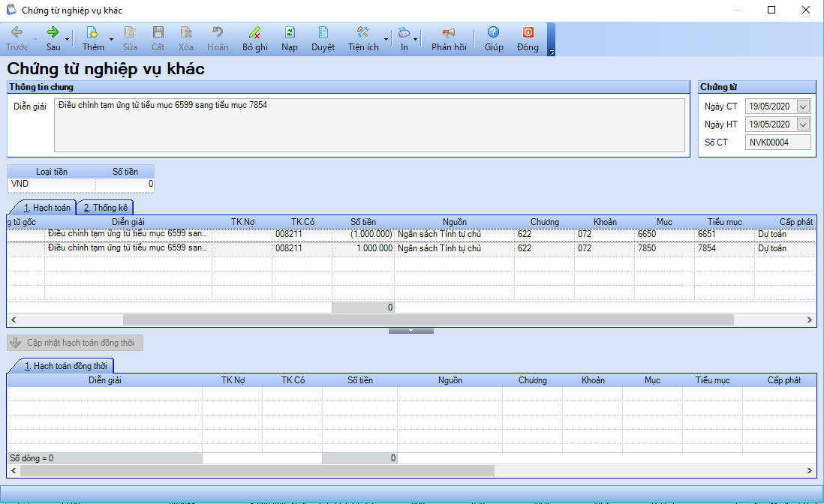The width and height of the screenshot is (824, 504).
Task: Expand the Ngày HT date dropdown
Action: point(804,124)
